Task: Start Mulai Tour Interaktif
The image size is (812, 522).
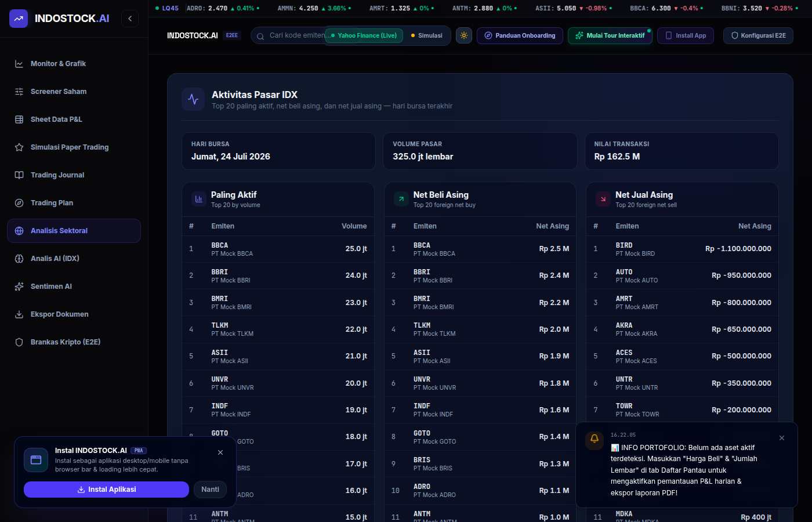Action: (610, 35)
